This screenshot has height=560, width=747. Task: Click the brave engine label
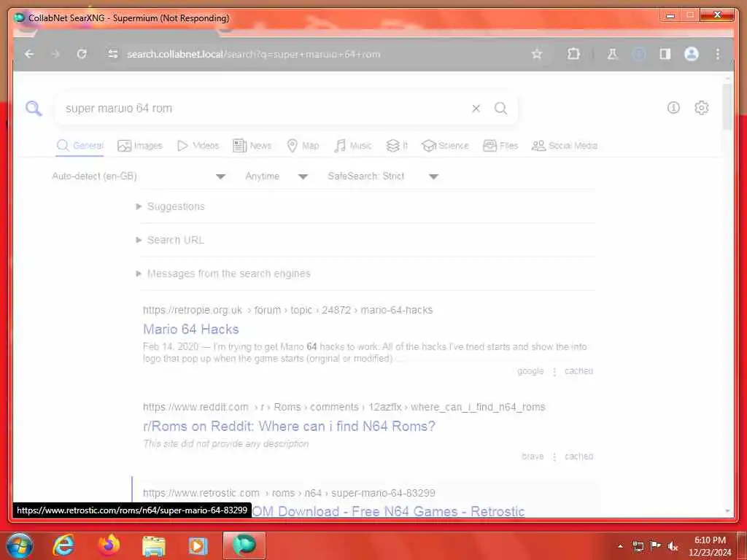coord(533,456)
